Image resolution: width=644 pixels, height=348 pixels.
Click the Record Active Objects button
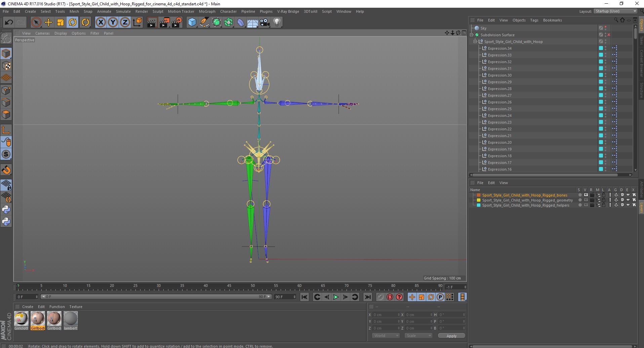pos(380,297)
